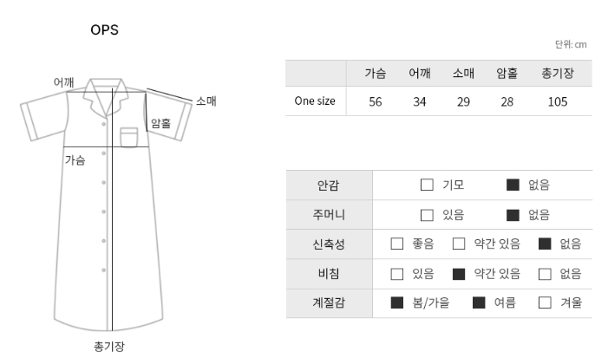Toggle the 봄/가을 season checkbox
The width and height of the screenshot is (608, 364).
(397, 302)
